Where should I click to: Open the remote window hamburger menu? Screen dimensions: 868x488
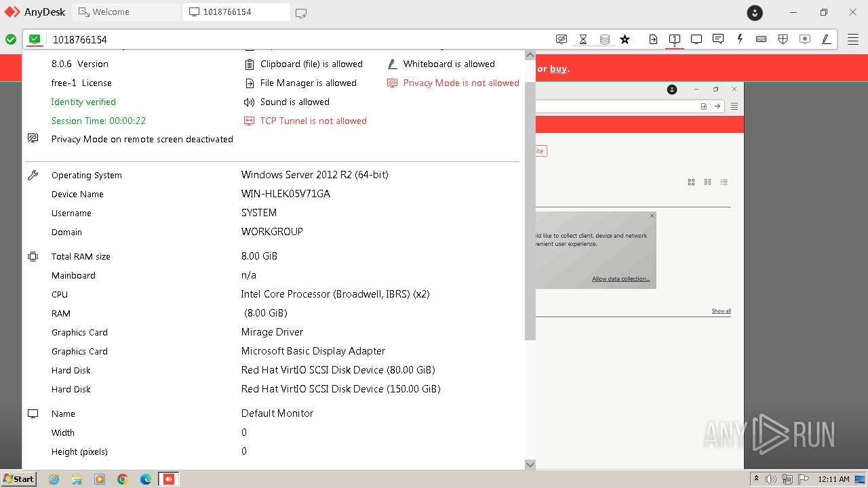(734, 106)
